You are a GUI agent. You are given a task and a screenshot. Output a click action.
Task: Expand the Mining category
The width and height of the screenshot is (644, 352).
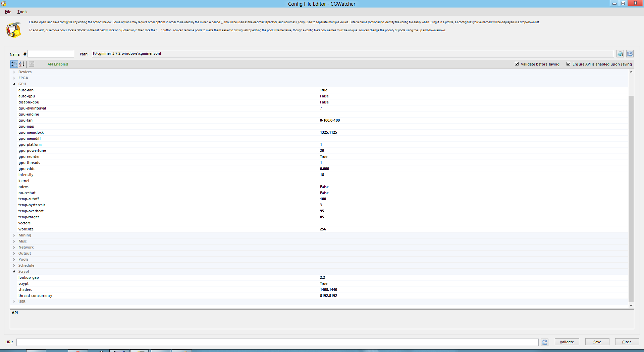(14, 235)
